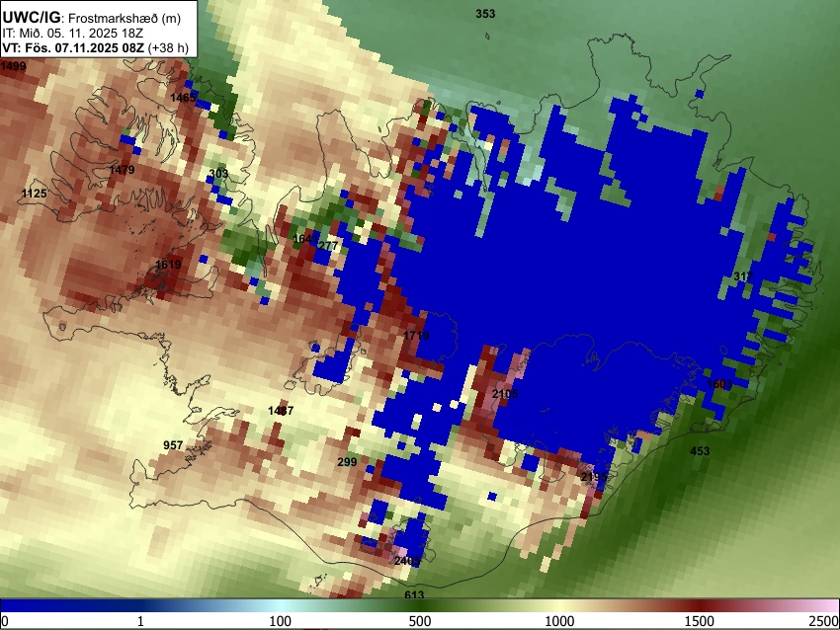Click the map value 353
The image size is (840, 630).
tap(485, 14)
